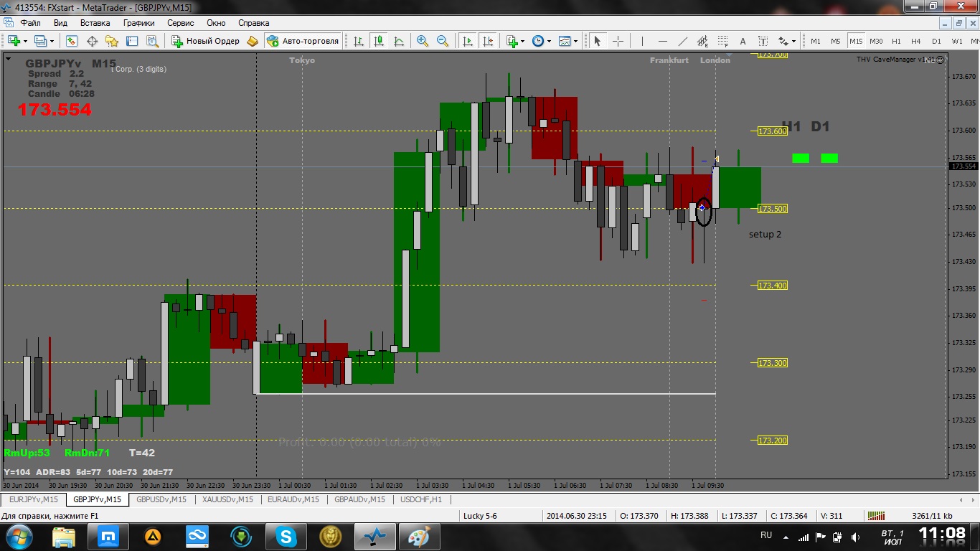Switch chart to line chart mode

(399, 41)
